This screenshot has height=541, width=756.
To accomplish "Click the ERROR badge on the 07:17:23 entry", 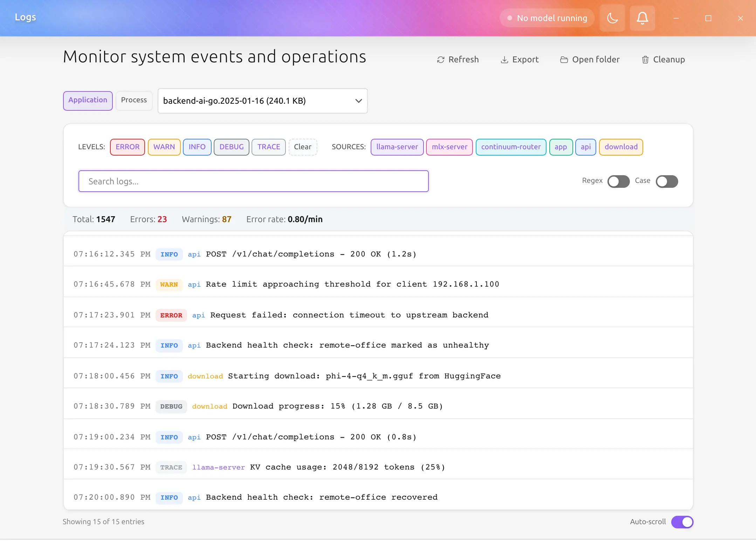I will click(x=171, y=315).
